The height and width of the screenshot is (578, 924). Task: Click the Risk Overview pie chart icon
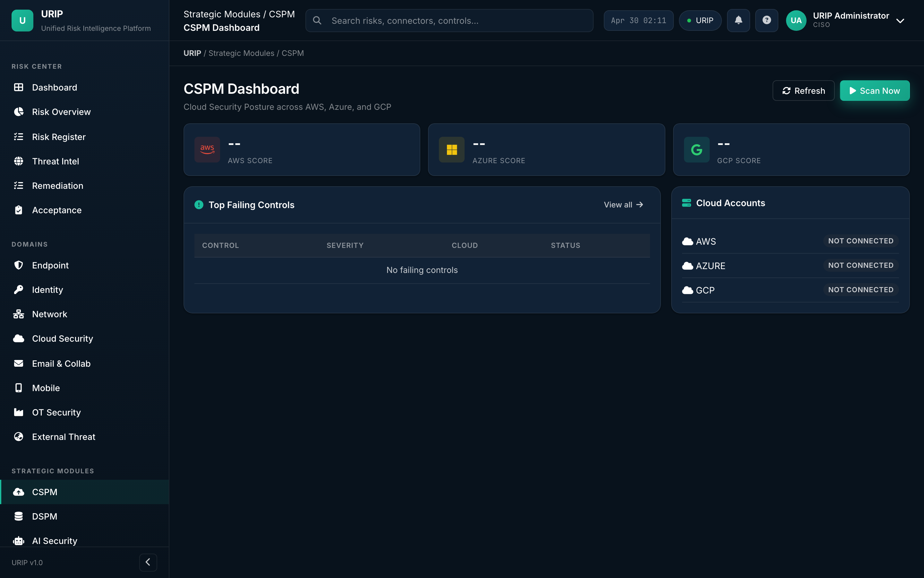pos(18,112)
